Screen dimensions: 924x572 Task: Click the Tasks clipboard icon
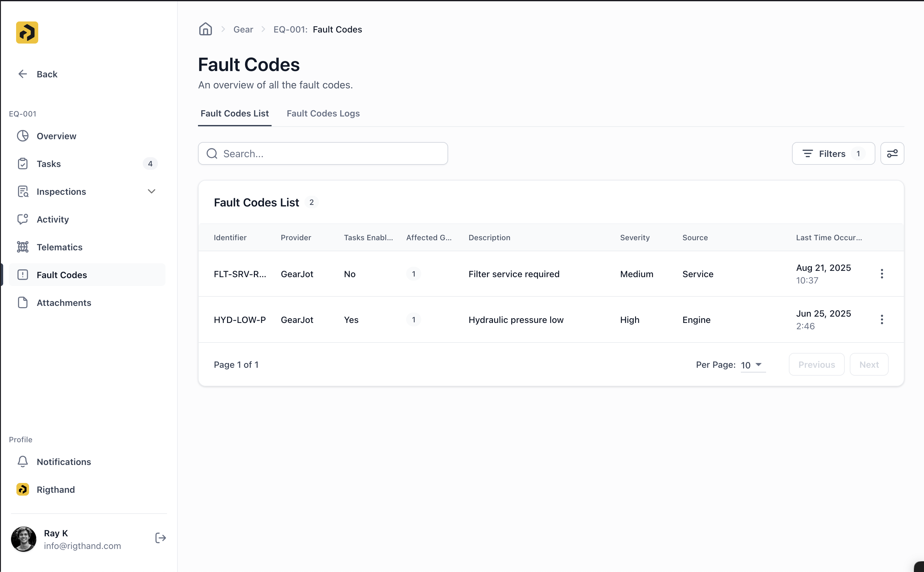point(23,164)
